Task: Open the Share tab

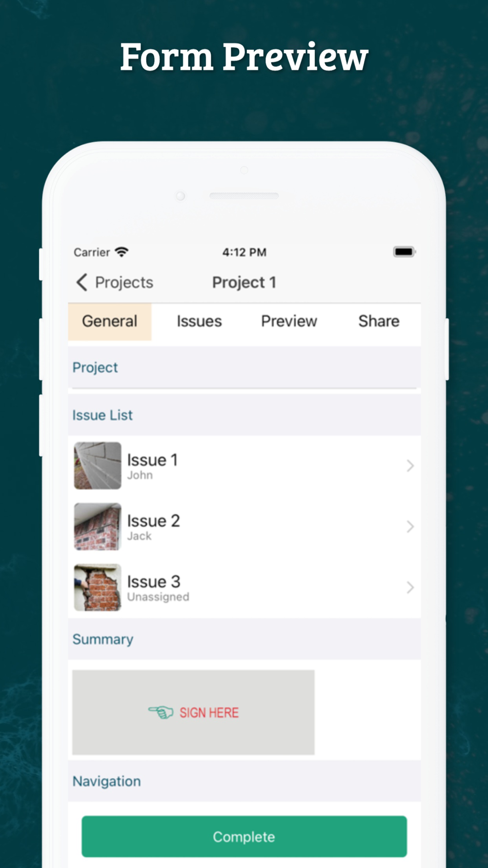Action: pyautogui.click(x=379, y=321)
